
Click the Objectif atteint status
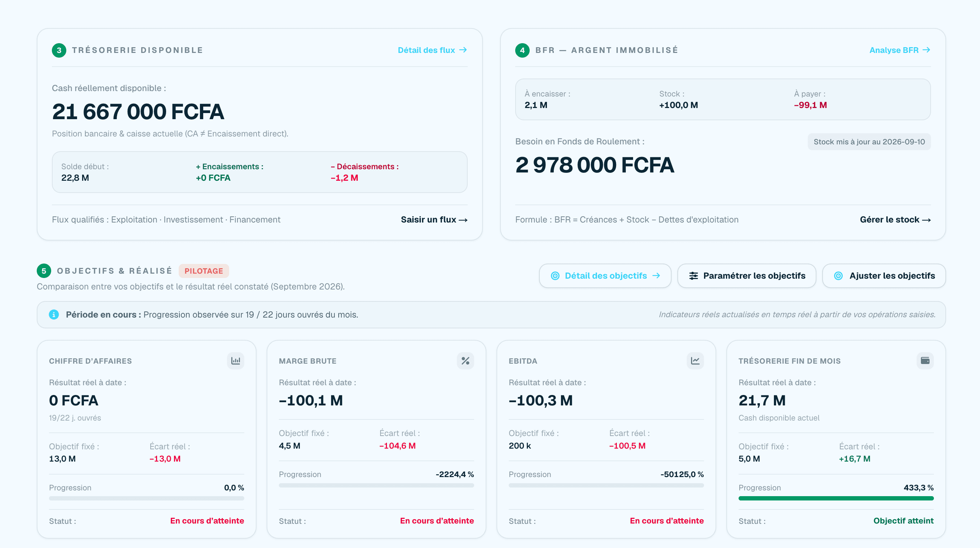(903, 521)
